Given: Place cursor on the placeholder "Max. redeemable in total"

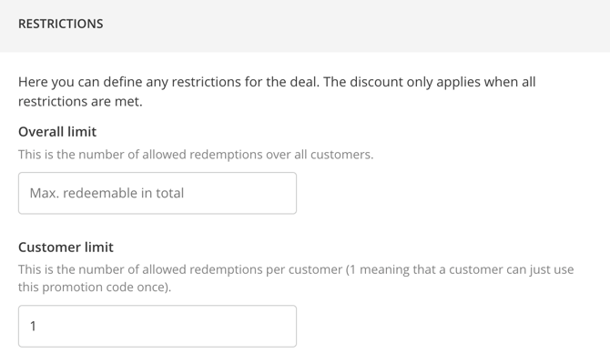Looking at the screenshot, I should tap(107, 193).
